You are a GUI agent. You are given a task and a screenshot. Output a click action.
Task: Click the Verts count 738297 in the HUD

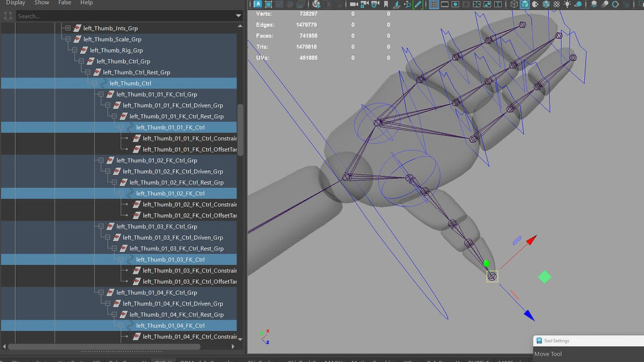point(308,14)
